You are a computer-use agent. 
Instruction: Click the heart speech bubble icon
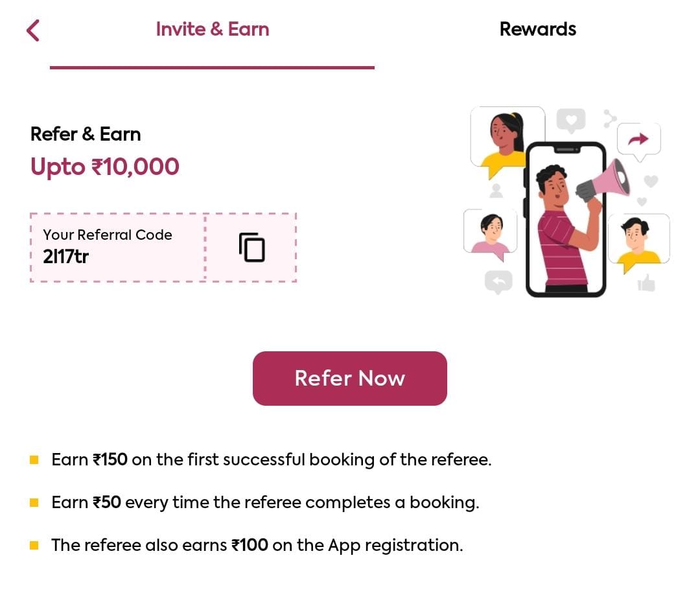(x=570, y=120)
